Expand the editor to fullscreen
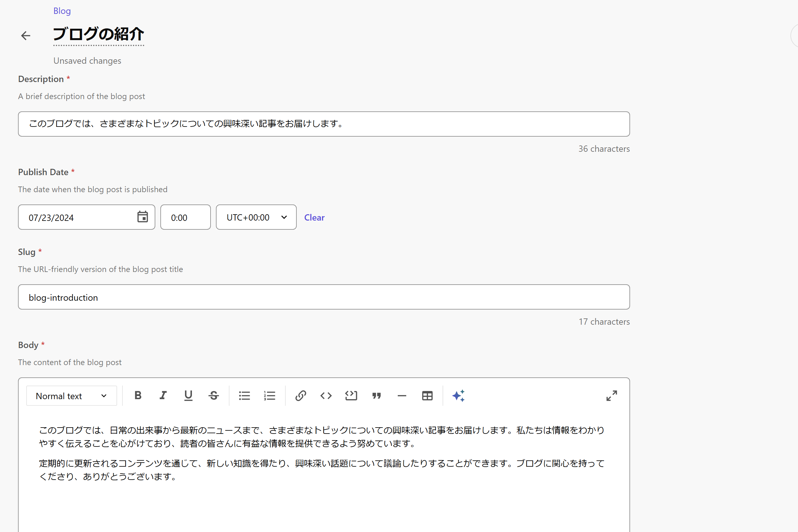This screenshot has width=798, height=532. 612,396
